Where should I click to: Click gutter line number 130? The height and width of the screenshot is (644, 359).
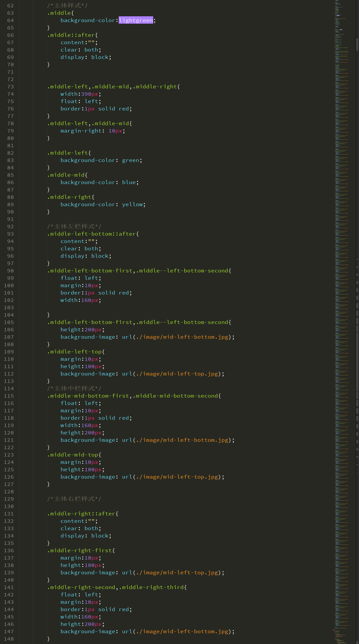[9, 506]
